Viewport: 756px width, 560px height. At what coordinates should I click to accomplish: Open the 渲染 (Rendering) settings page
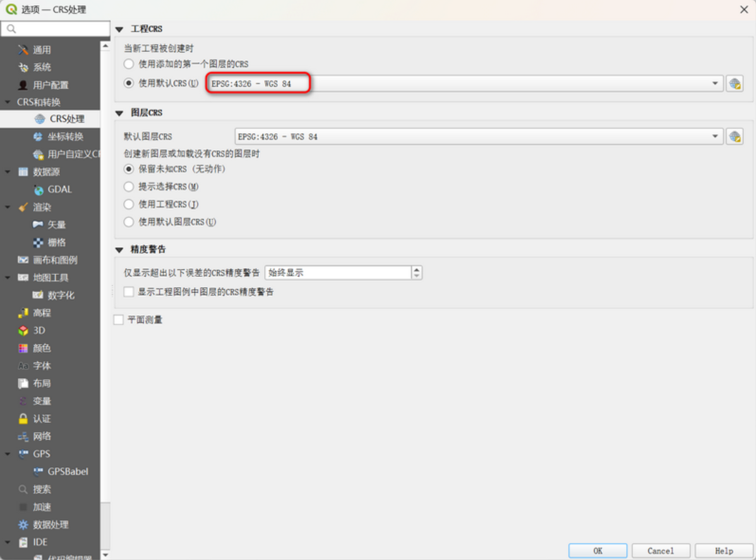[x=41, y=207]
